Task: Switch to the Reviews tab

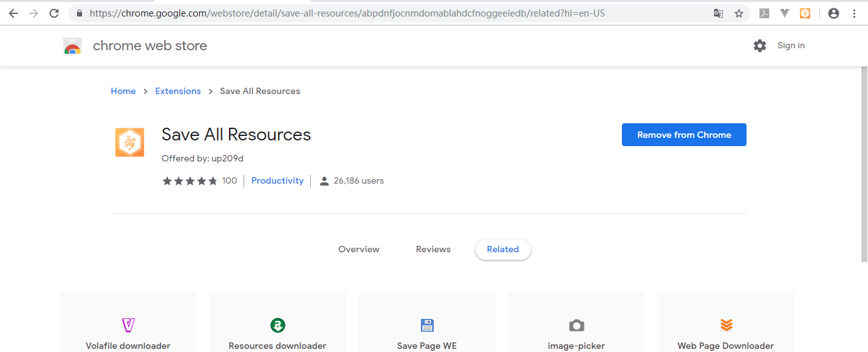Action: coord(433,250)
